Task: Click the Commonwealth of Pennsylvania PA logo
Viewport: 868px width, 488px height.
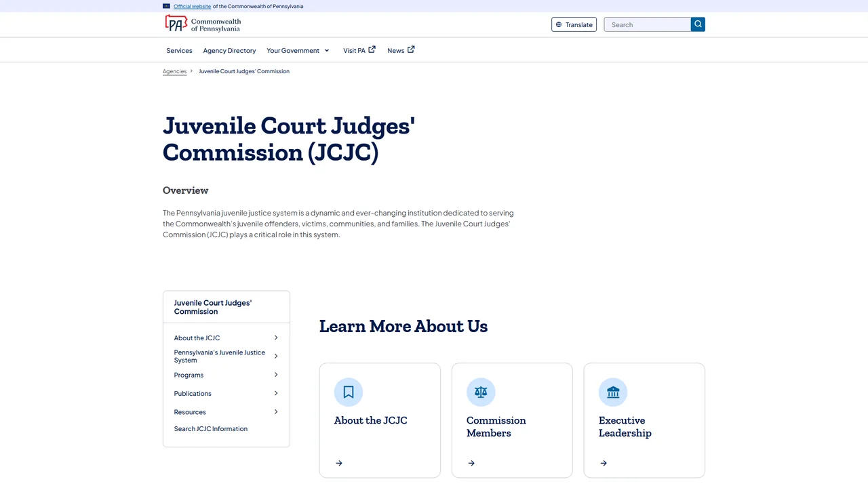Action: pos(203,24)
